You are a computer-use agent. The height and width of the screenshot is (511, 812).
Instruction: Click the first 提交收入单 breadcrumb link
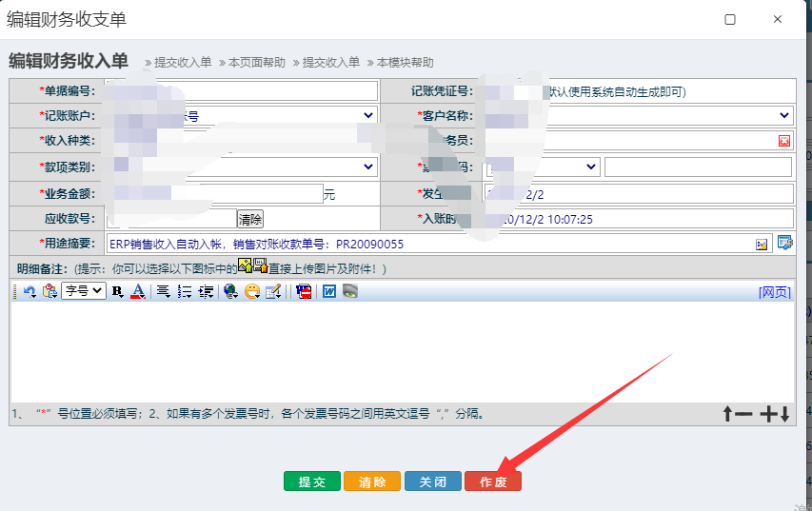(x=184, y=63)
